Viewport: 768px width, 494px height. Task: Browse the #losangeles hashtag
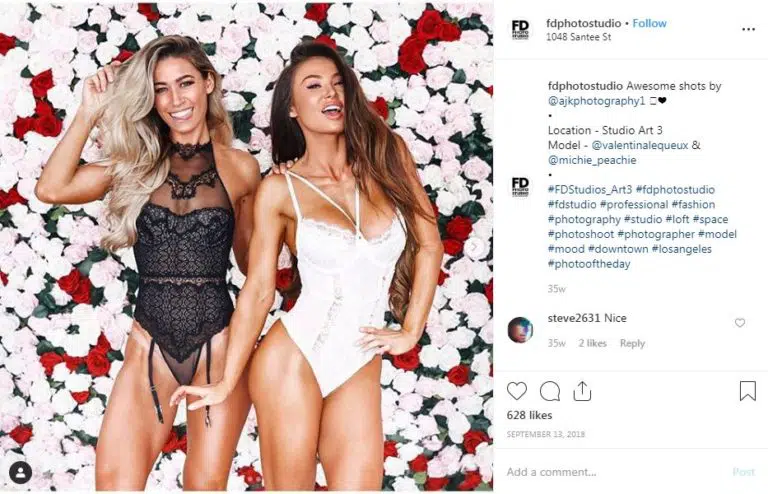(681, 249)
